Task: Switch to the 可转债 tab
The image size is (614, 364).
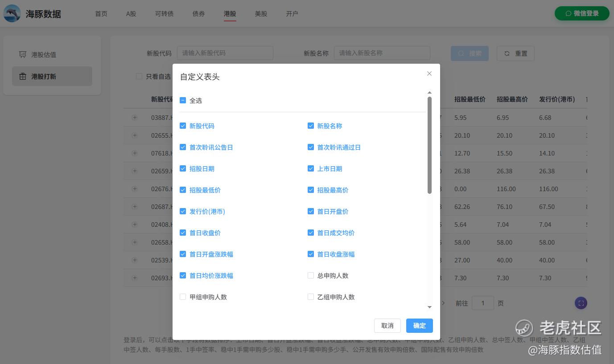Action: point(165,14)
